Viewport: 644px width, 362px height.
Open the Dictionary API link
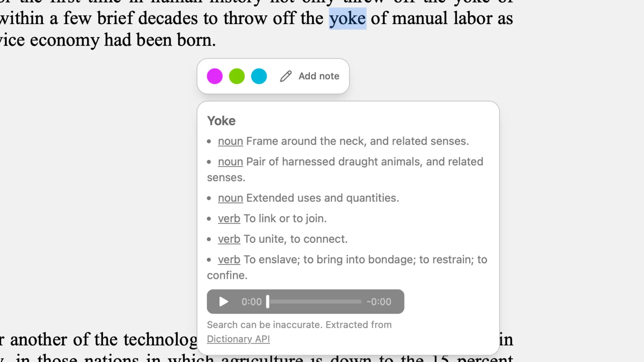[238, 339]
